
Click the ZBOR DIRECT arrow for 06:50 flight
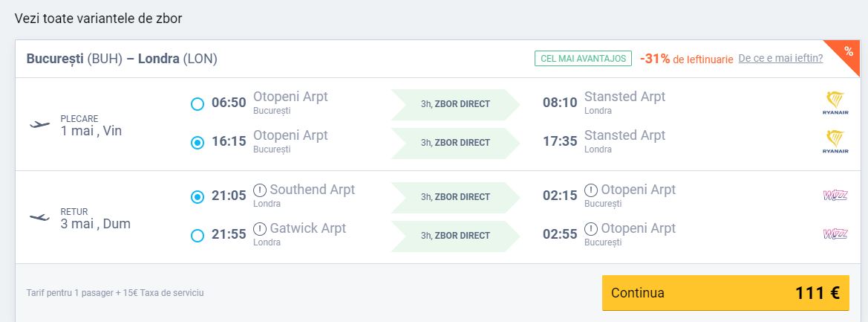coord(455,104)
